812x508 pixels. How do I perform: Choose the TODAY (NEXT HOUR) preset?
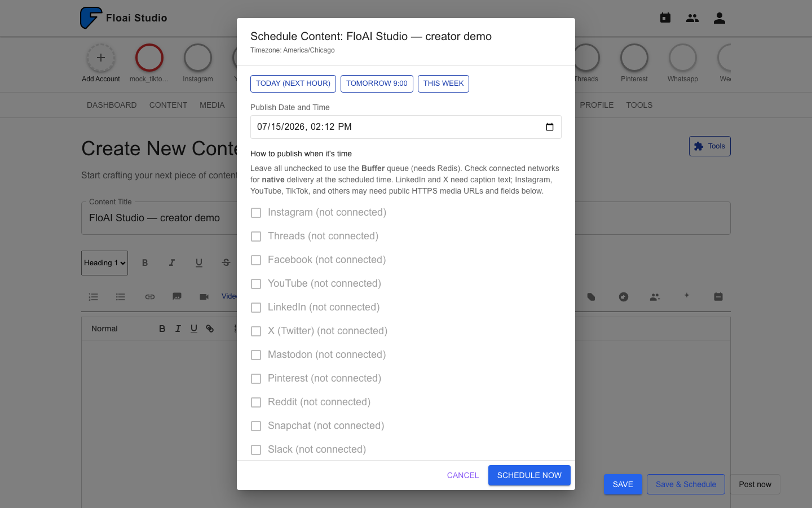point(293,84)
